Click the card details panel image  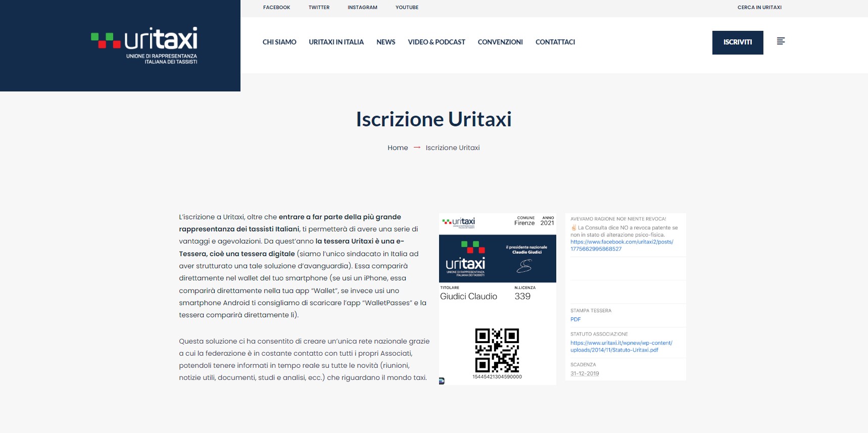point(625,297)
